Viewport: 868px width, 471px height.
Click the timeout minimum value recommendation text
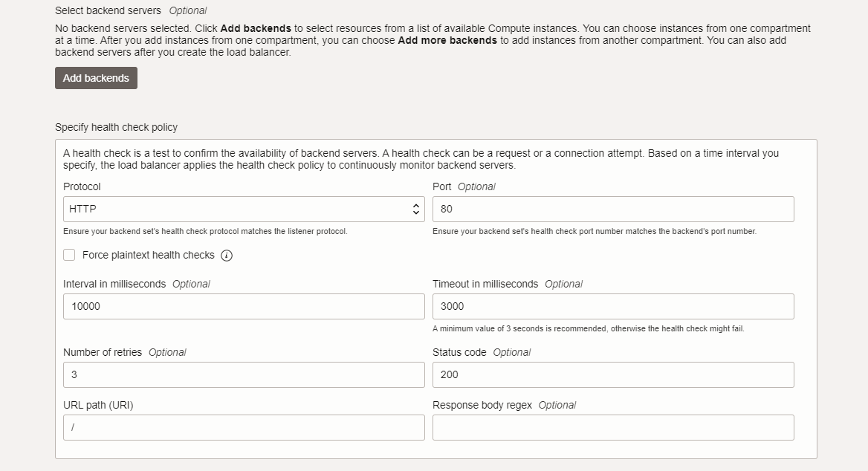pyautogui.click(x=588, y=328)
